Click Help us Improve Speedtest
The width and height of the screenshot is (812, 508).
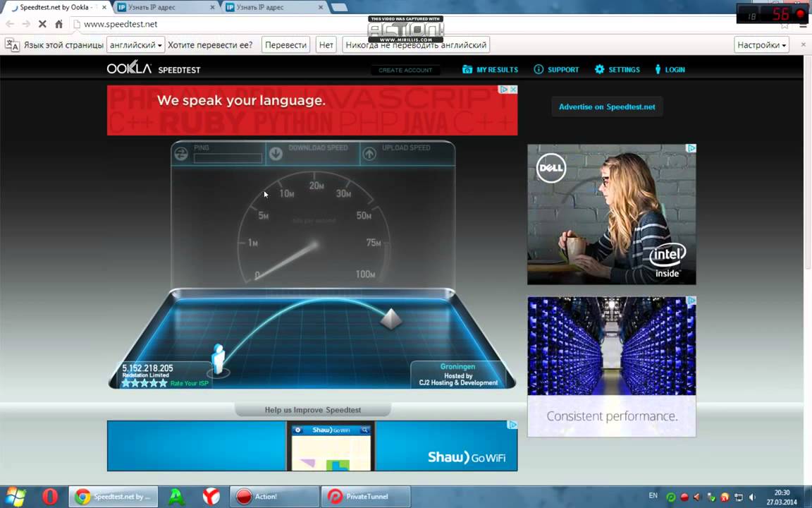(x=313, y=410)
